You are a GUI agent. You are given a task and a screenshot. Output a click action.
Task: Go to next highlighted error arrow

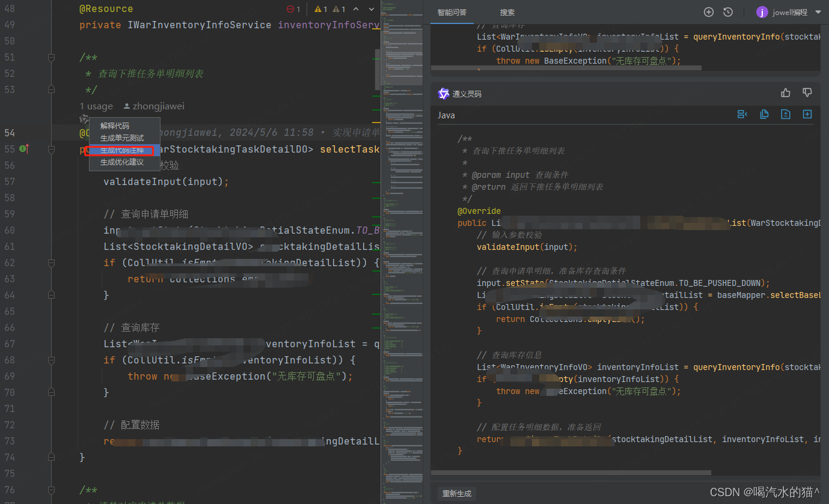tap(372, 9)
